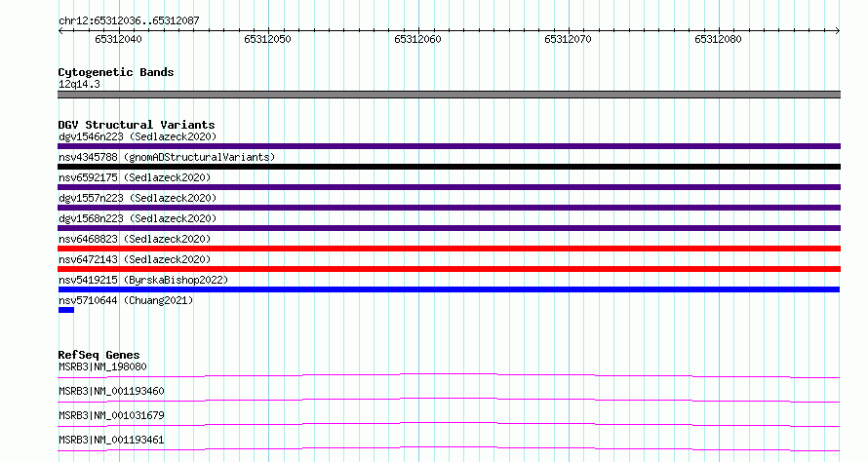Image resolution: width=868 pixels, height=462 pixels.
Task: Select the magenta intron line for NM_001031679
Action: tap(449, 425)
